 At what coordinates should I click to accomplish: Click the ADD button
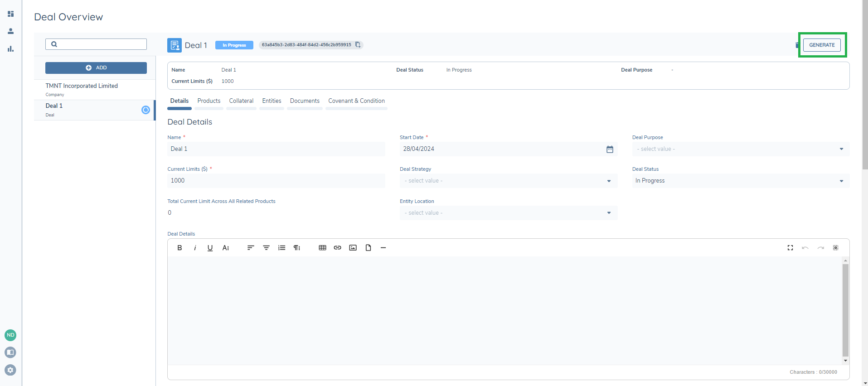pyautogui.click(x=96, y=68)
